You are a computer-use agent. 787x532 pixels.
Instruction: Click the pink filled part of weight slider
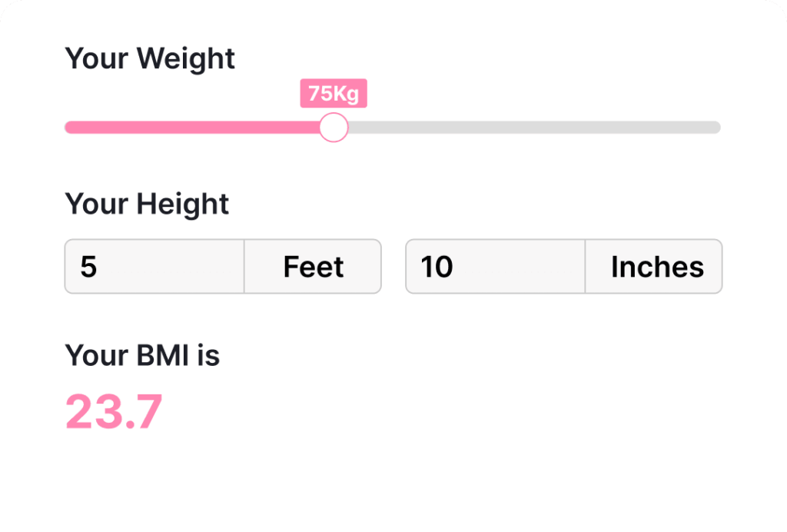[x=192, y=128]
